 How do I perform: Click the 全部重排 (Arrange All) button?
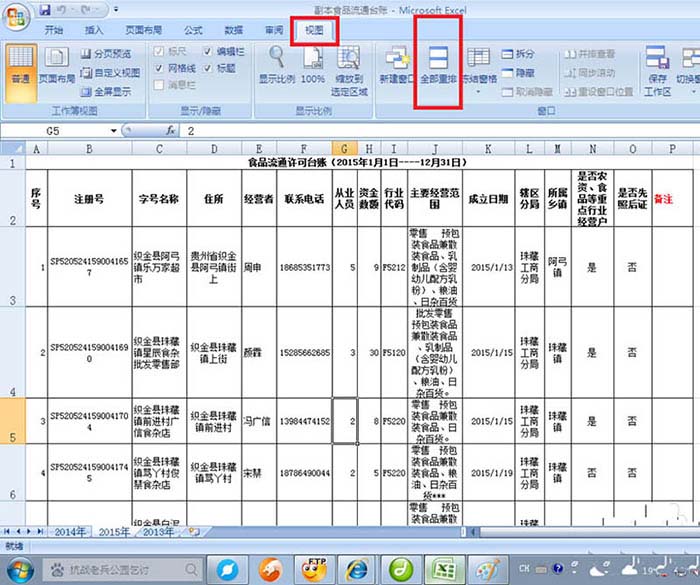[437, 63]
